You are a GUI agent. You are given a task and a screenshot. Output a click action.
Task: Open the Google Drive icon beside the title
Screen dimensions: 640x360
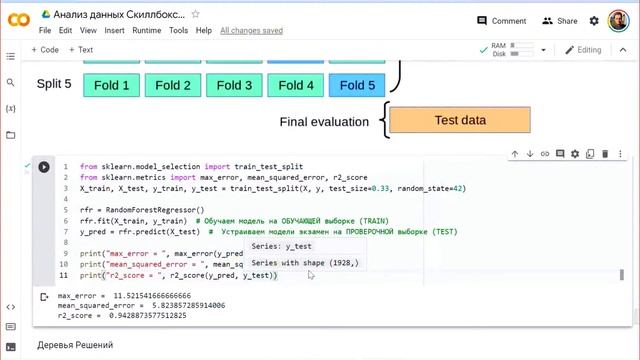(46, 14)
